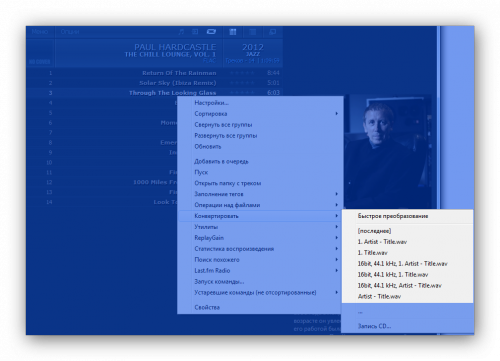This screenshot has height=361, width=500.
Task: Open the Last.fm Radio entry
Action: coord(260,271)
